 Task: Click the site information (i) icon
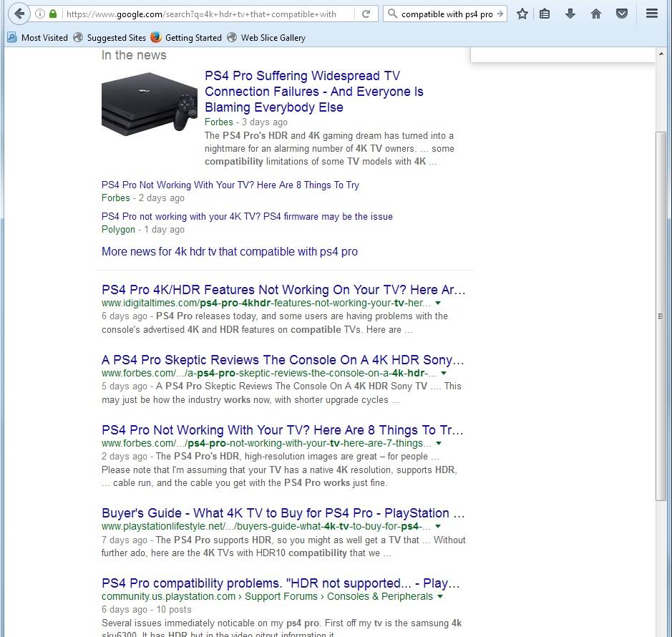40,14
